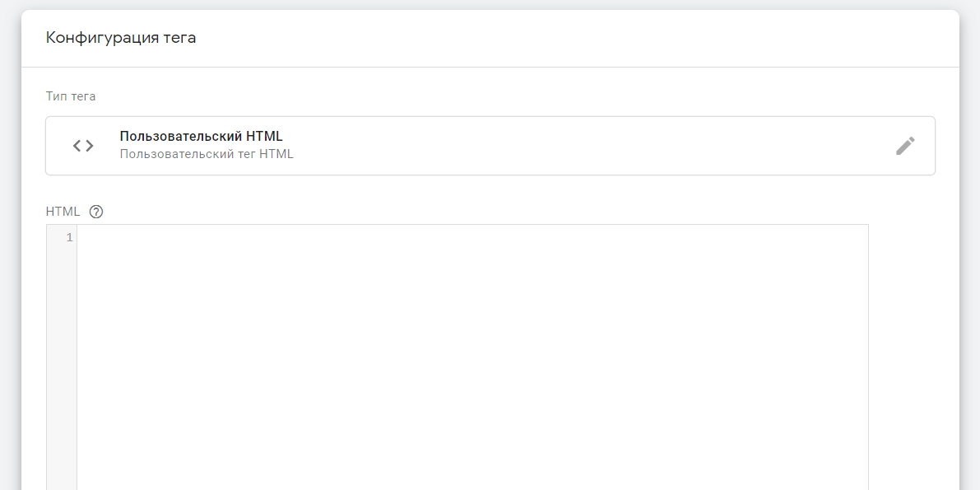
Task: Click the Тип тега field label
Action: (71, 96)
